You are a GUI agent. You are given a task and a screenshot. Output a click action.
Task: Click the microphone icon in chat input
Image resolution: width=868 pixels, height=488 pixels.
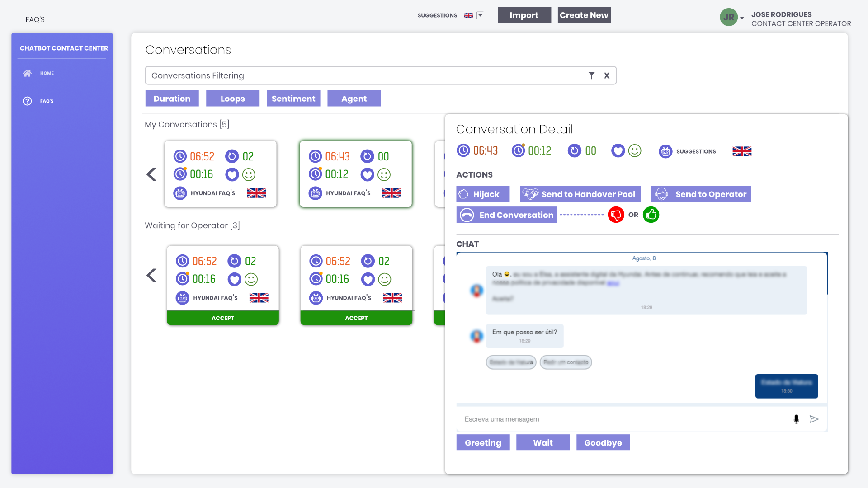[796, 419]
